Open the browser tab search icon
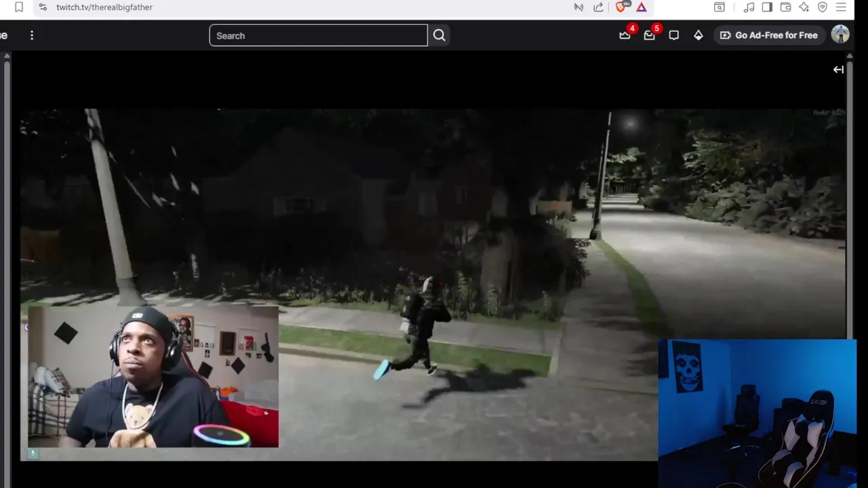The image size is (868, 488). point(719,7)
